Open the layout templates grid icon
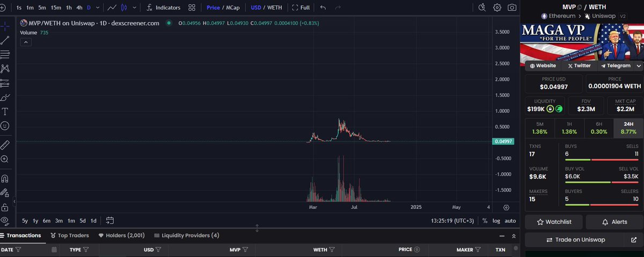 coord(192,8)
